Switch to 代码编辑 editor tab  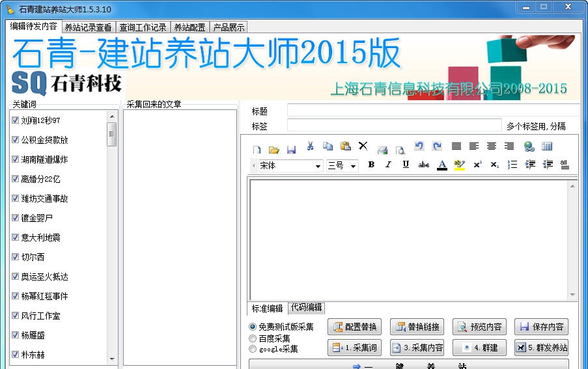(307, 308)
